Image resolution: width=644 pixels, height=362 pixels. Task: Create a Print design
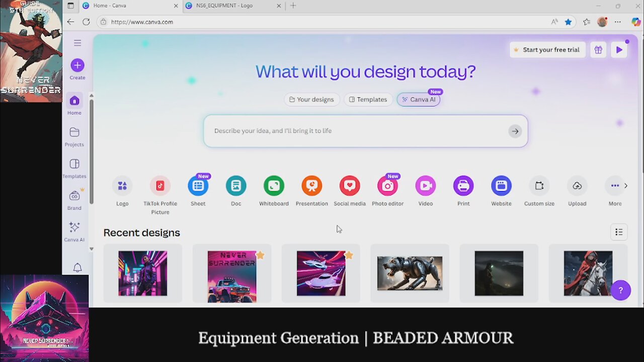[463, 191]
